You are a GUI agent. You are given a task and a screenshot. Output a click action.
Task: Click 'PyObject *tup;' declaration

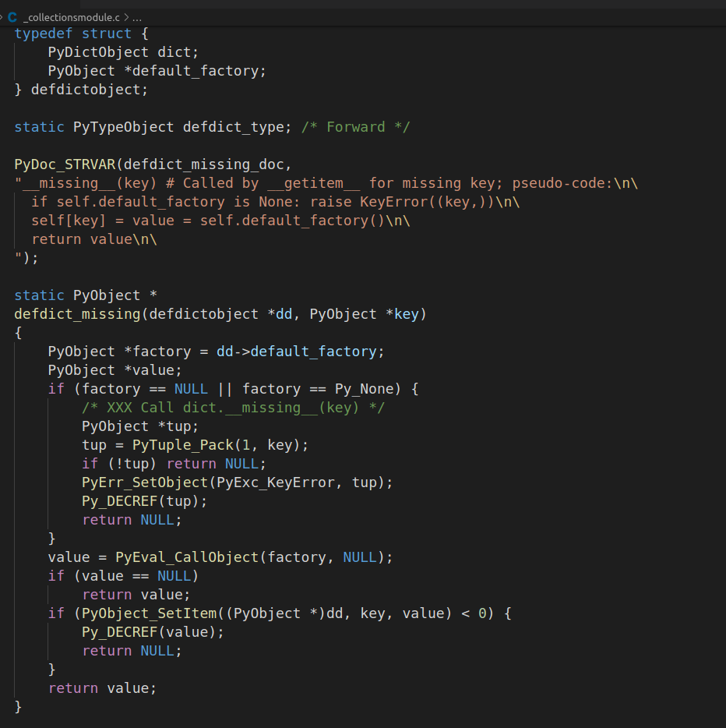tap(140, 426)
